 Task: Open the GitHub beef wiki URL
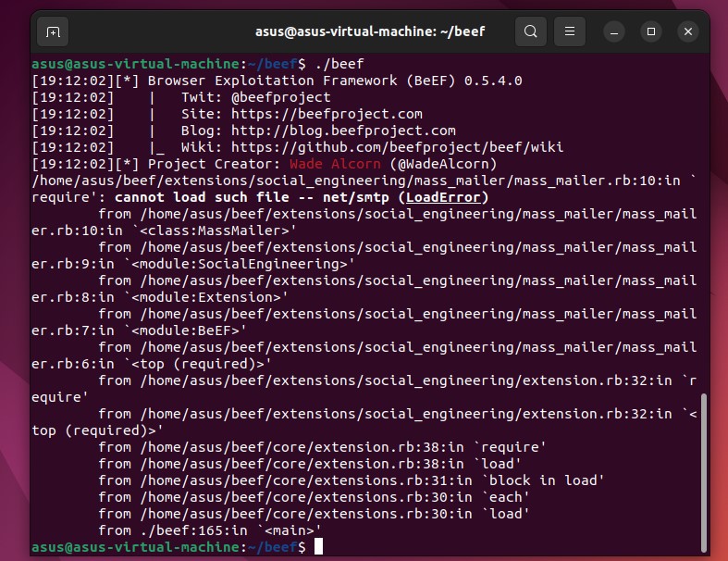coord(398,147)
